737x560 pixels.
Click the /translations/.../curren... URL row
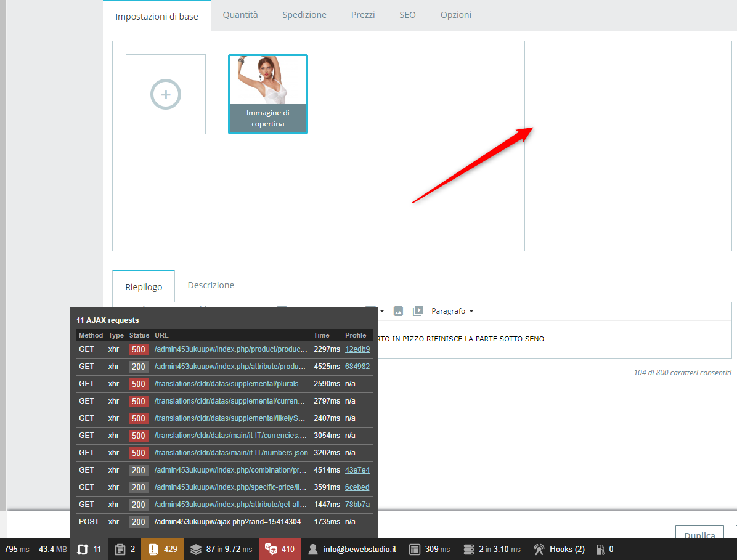[x=231, y=401]
